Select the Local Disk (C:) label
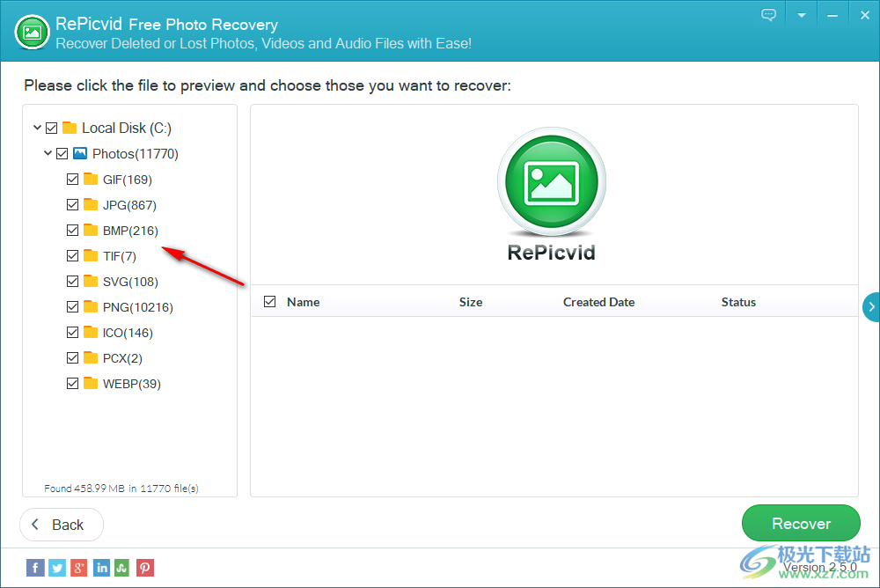Screen dimensions: 880x588 127,128
